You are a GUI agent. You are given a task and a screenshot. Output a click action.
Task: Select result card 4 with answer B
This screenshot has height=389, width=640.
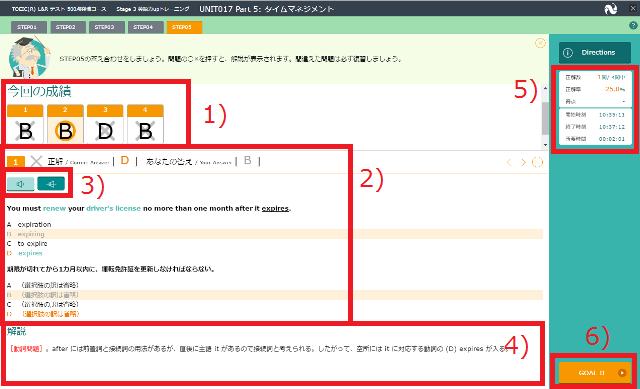[x=145, y=124]
